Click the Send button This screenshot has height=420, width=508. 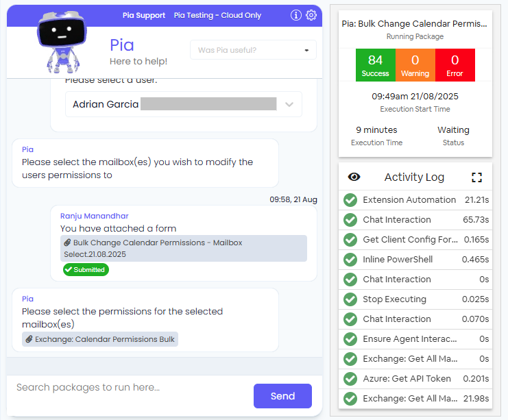282,396
